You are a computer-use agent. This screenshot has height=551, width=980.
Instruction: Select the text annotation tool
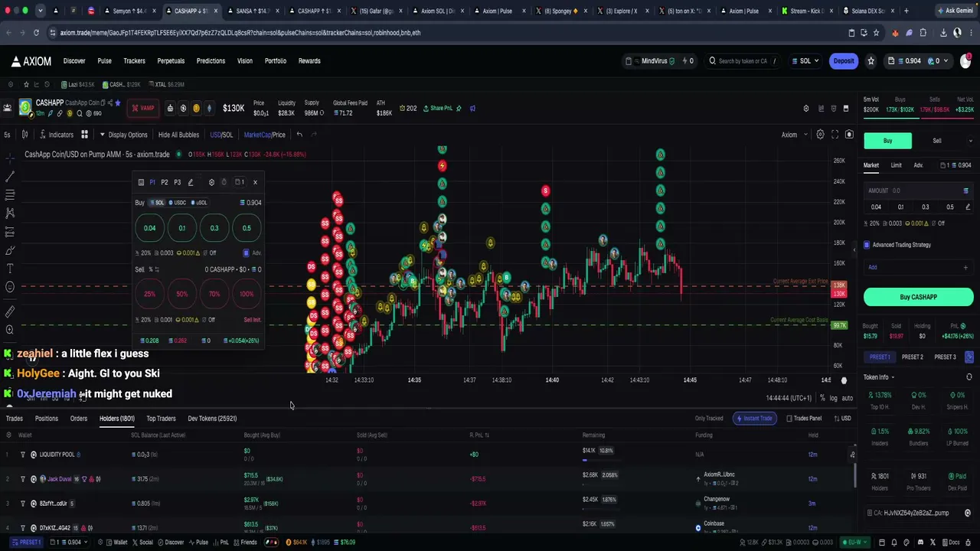[x=10, y=269]
